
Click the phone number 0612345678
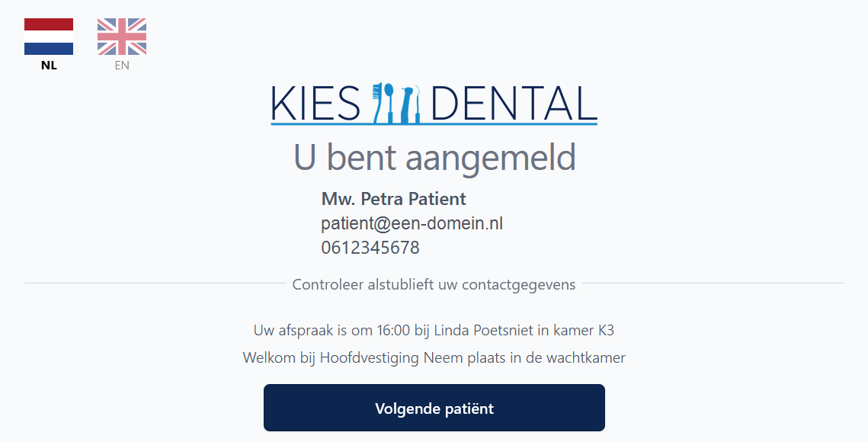370,248
